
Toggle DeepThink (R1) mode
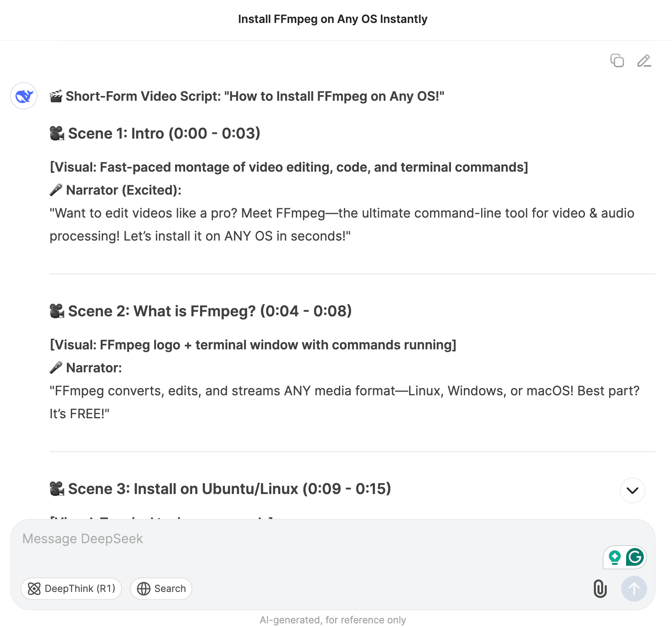[x=71, y=589]
